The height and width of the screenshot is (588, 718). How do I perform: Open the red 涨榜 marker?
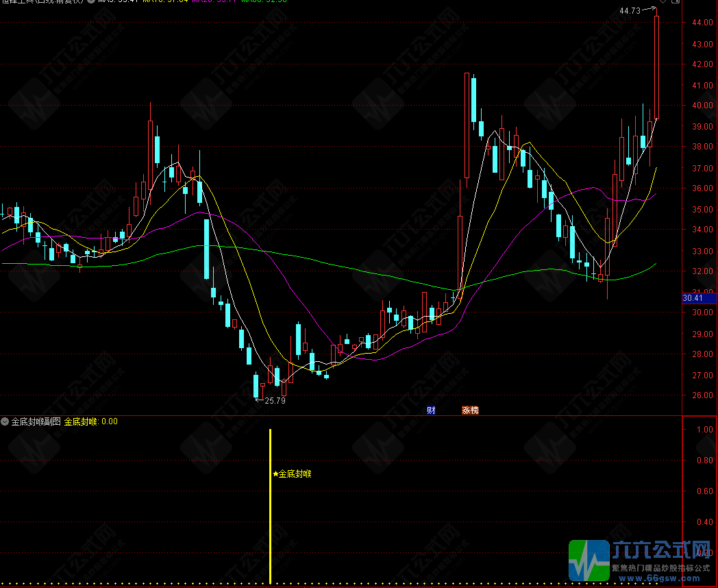tap(470, 411)
